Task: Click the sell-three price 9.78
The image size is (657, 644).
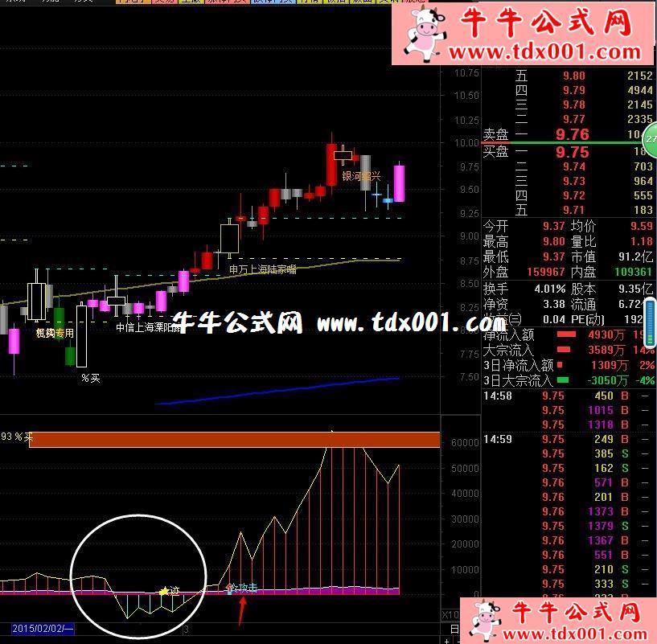Action: tap(574, 105)
